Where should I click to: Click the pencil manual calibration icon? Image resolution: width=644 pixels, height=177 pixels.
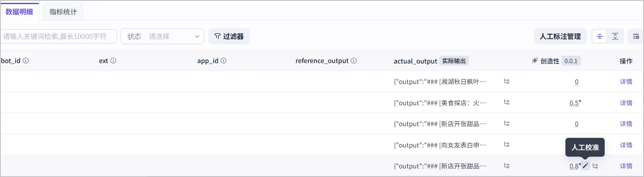coord(585,166)
